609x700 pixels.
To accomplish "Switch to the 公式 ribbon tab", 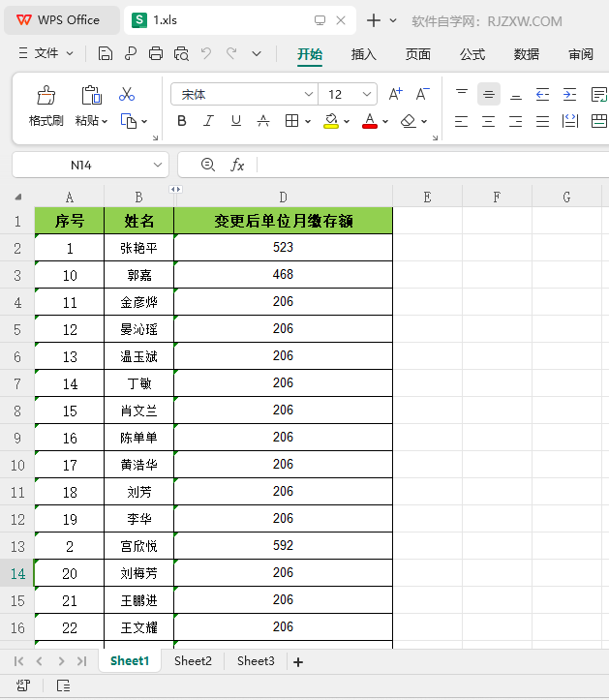I will pyautogui.click(x=472, y=54).
